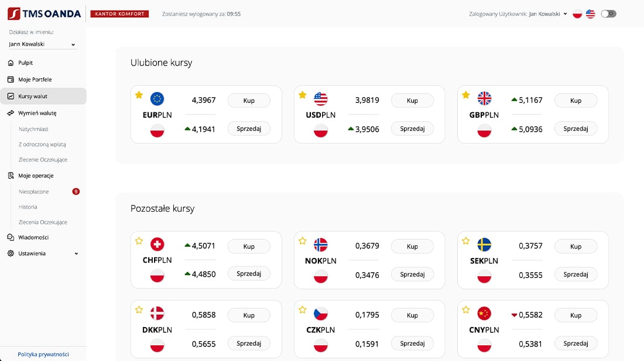Open the Polityka prywatności link
Screen dimensions: 644x361
pos(43,354)
